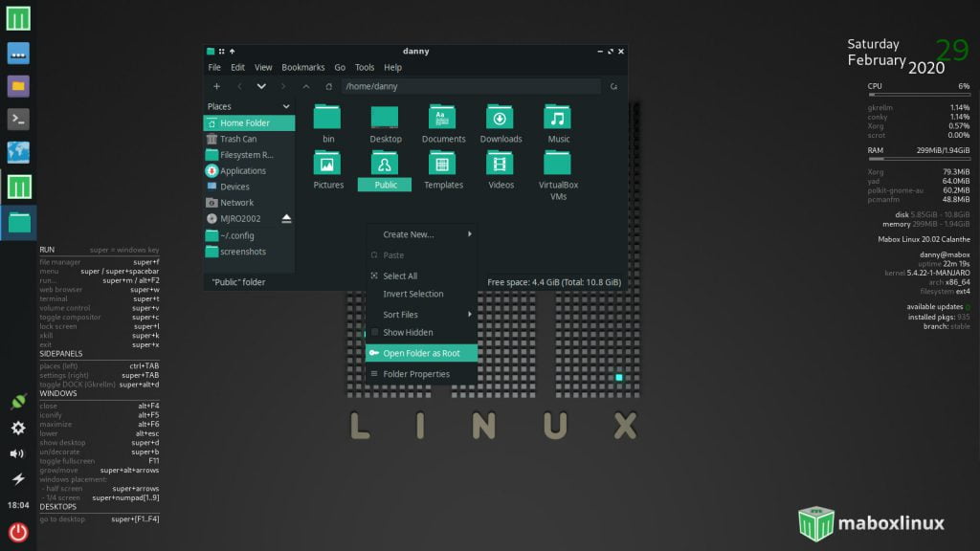Screen dimensions: 980x551
Task: Click the /home/danny path field
Action: click(469, 86)
